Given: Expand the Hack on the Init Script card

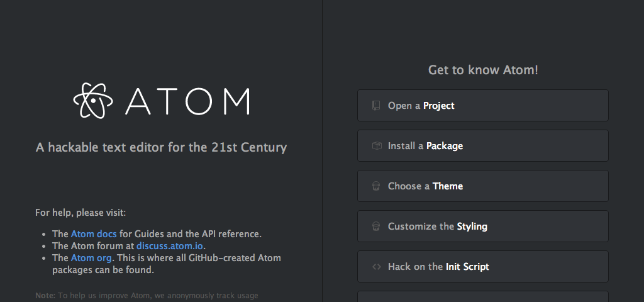Looking at the screenshot, I should (x=482, y=267).
